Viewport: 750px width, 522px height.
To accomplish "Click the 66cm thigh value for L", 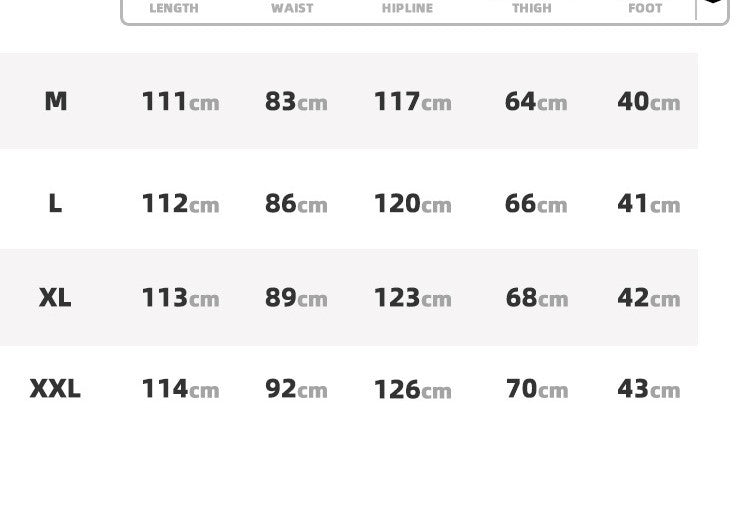I will (x=536, y=203).
